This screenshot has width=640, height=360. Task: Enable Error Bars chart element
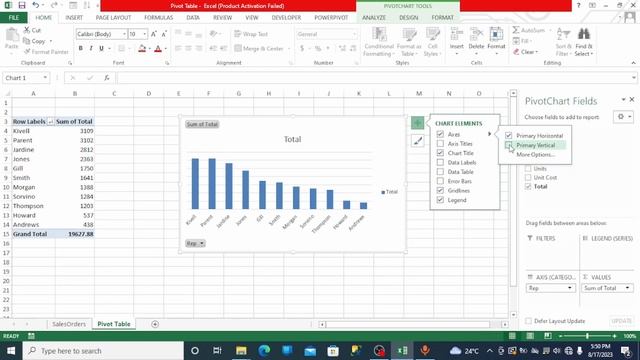tap(440, 181)
